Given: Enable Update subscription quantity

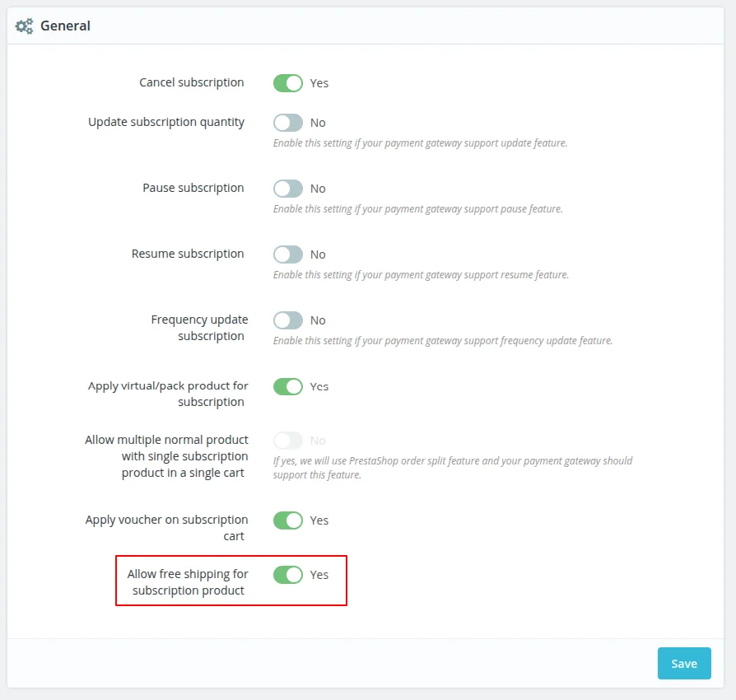Looking at the screenshot, I should (288, 123).
